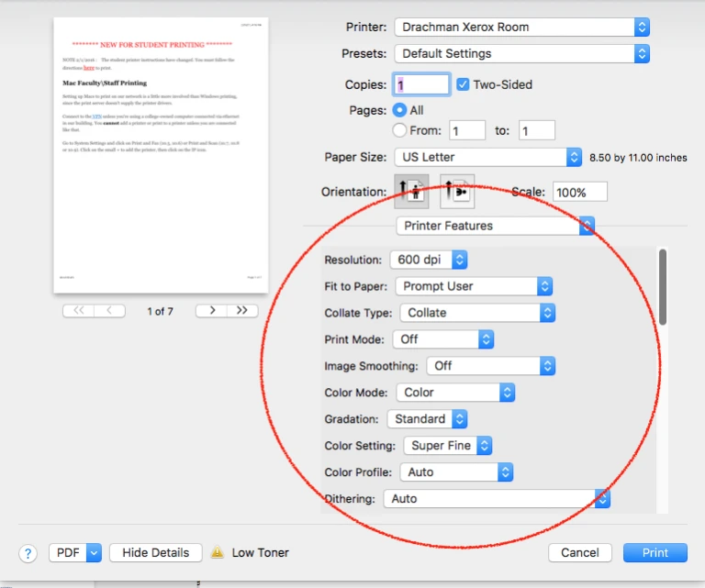
Task: Open the Gradation dropdown
Action: point(428,418)
